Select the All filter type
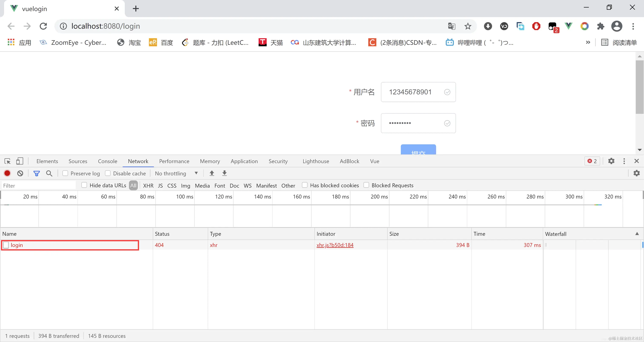Image resolution: width=644 pixels, height=342 pixels. [x=133, y=185]
